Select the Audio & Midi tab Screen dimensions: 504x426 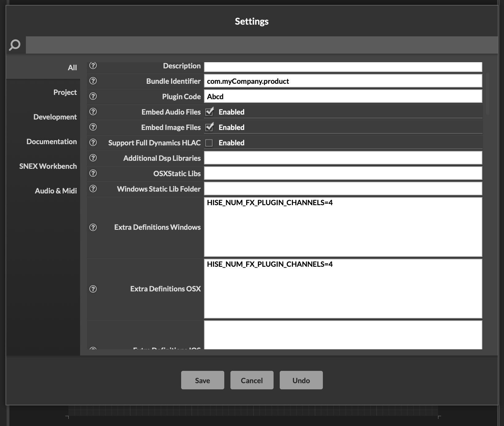click(x=43, y=191)
